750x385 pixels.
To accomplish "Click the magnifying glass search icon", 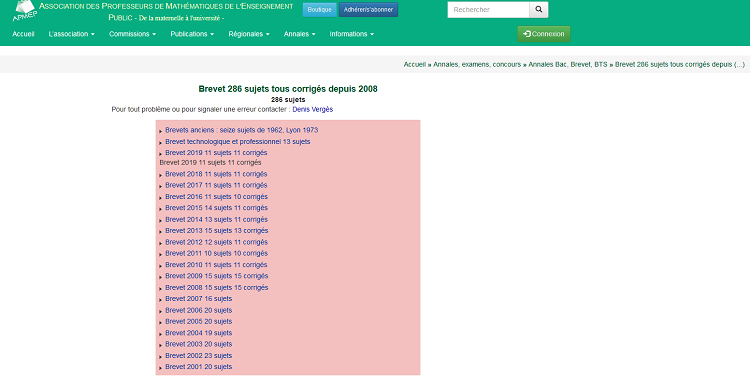I will coord(539,10).
